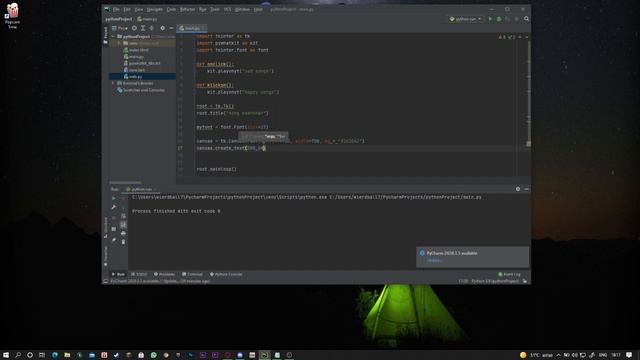Click the print icon in Run panel
The width and height of the screenshot is (640, 360).
[x=123, y=233]
